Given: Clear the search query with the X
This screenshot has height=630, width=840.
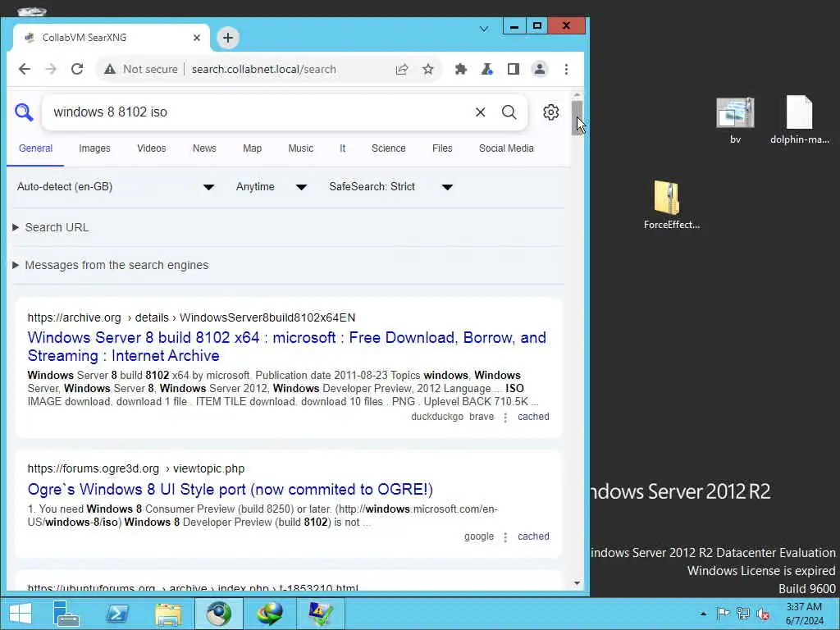Looking at the screenshot, I should pyautogui.click(x=481, y=112).
